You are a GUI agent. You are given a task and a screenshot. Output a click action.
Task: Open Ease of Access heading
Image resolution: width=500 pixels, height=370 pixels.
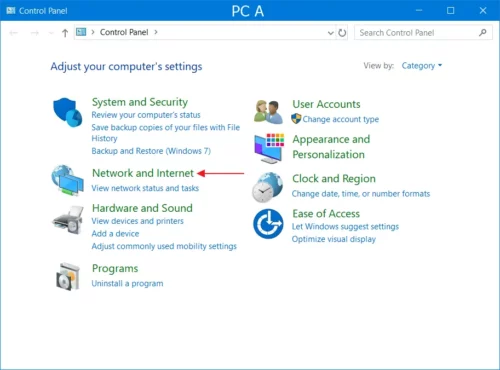[326, 213]
